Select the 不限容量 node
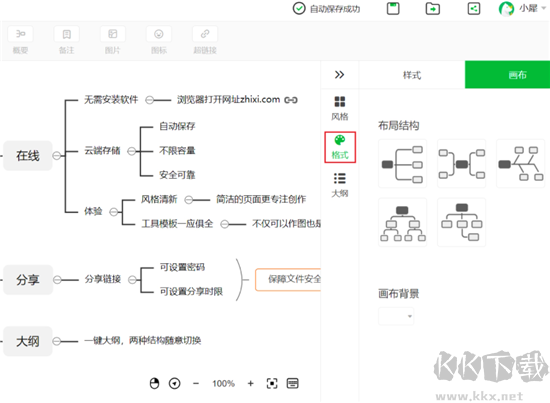 click(x=177, y=150)
